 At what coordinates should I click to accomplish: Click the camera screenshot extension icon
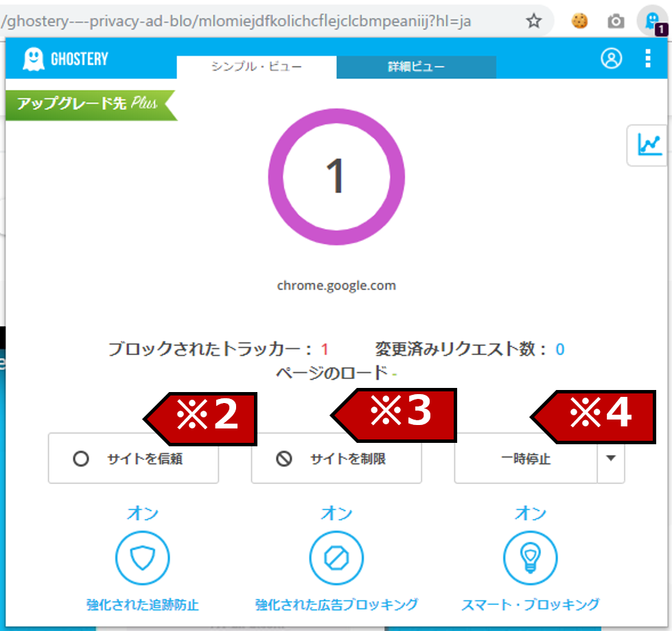click(x=616, y=21)
